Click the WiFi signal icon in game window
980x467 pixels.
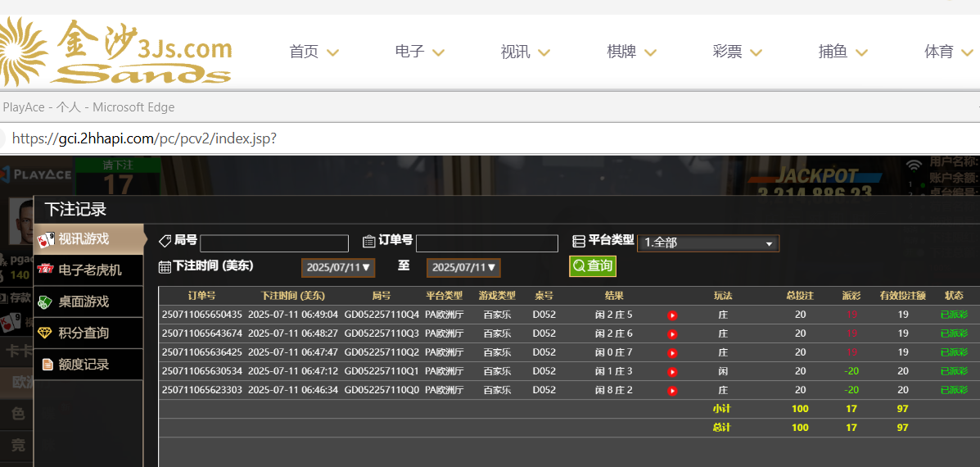point(915,165)
